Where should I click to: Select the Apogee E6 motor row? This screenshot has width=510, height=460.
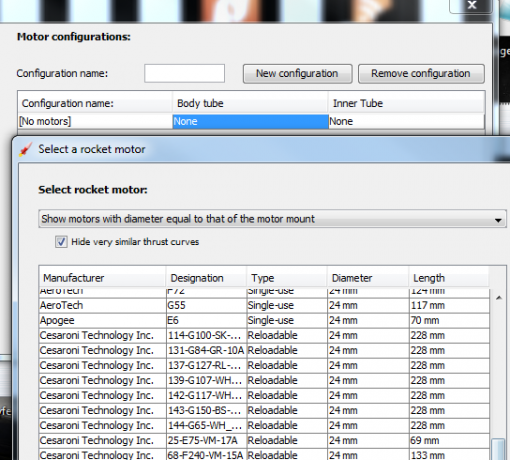264,320
